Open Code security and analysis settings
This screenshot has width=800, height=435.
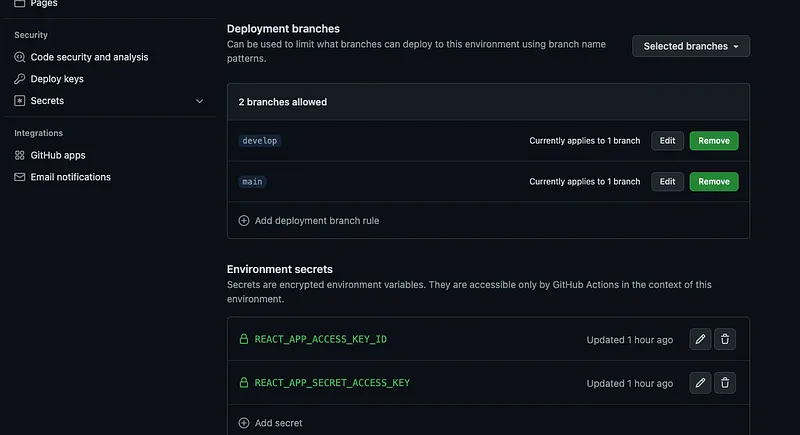(x=89, y=57)
